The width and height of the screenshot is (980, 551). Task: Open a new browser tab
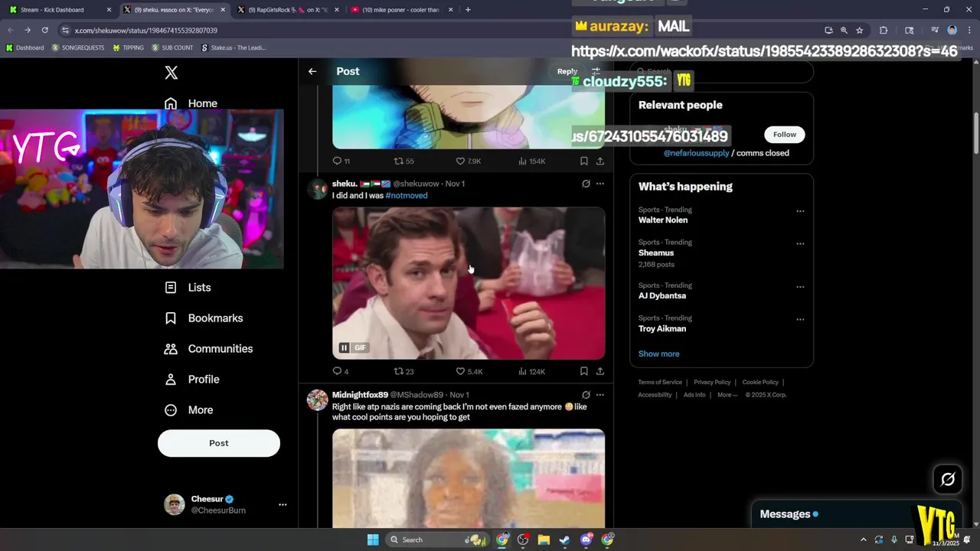(x=468, y=9)
